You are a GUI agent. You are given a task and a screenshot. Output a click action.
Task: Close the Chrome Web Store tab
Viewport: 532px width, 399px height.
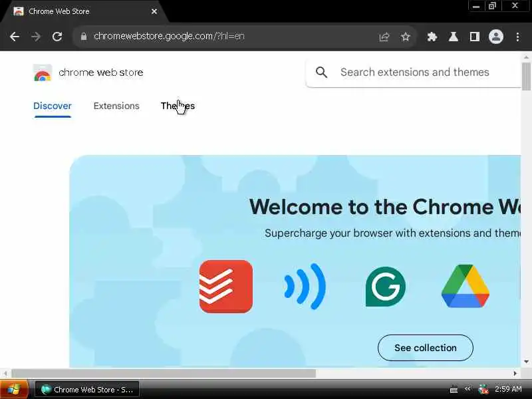(x=154, y=11)
